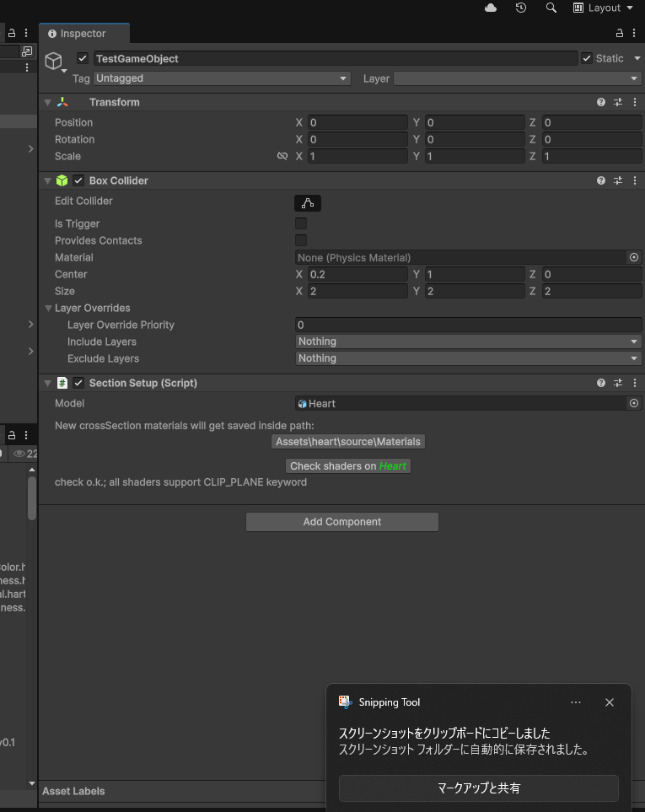The height and width of the screenshot is (812, 645).
Task: Click the Center X input field
Action: [357, 275]
